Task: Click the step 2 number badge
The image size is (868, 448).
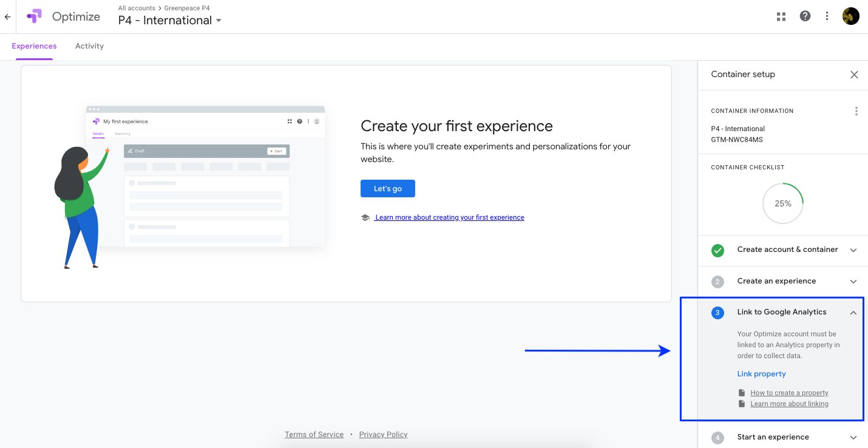Action: pyautogui.click(x=718, y=282)
